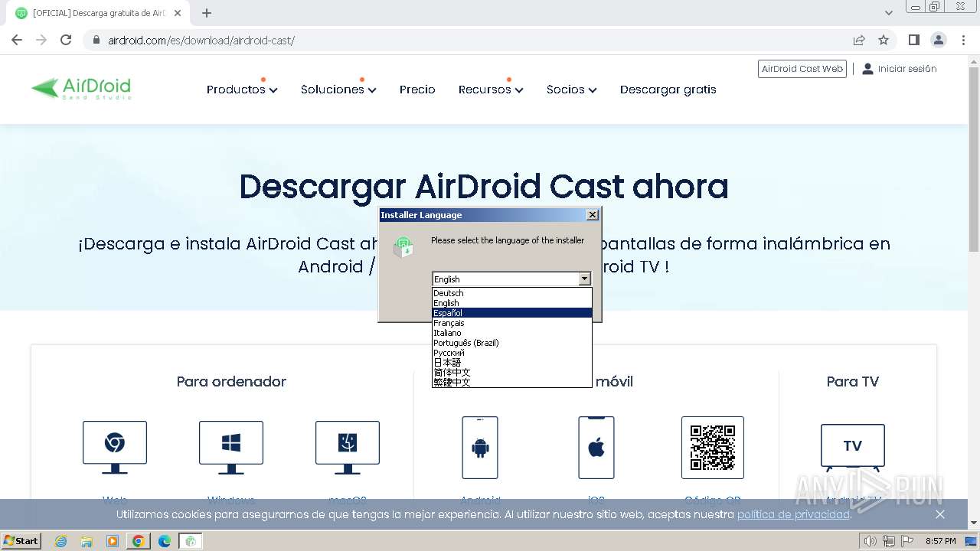
Task: Open the Chrome profile avatar
Action: point(938,40)
